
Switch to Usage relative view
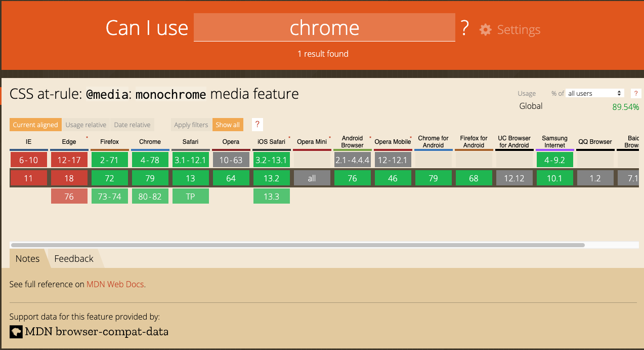click(86, 125)
